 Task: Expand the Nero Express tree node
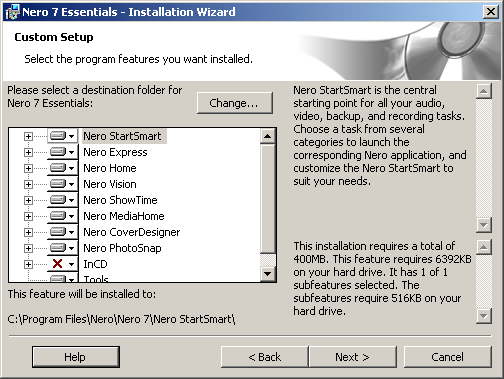tap(28, 152)
